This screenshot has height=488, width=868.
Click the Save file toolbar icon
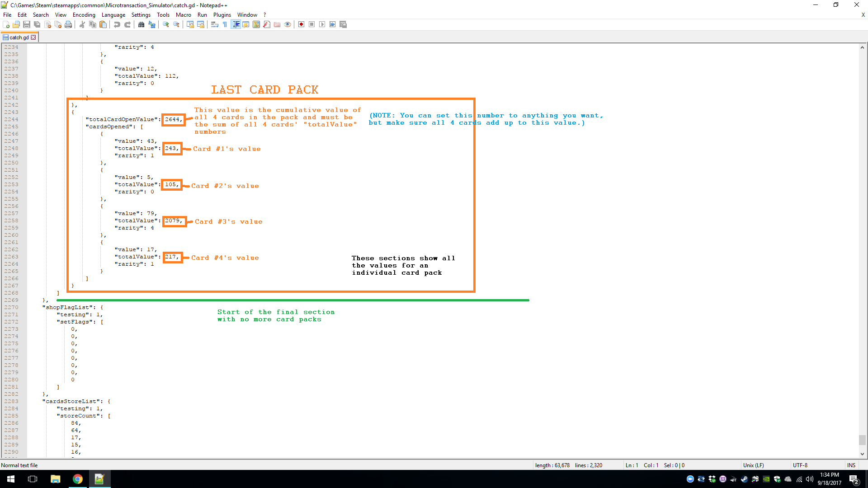coord(27,24)
